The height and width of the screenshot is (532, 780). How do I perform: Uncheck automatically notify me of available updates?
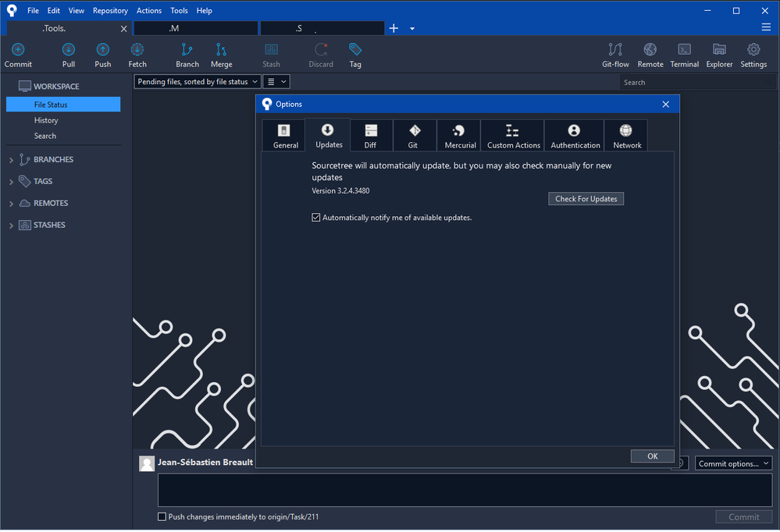tap(316, 218)
